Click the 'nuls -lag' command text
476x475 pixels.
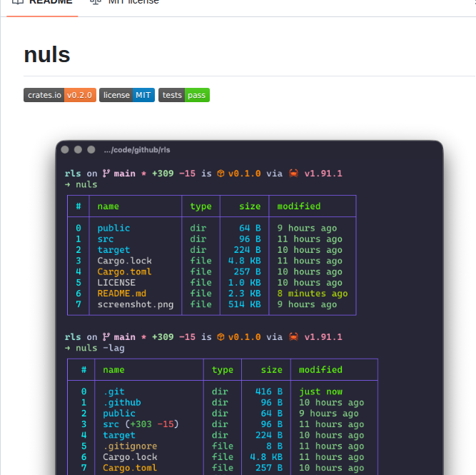click(x=100, y=348)
